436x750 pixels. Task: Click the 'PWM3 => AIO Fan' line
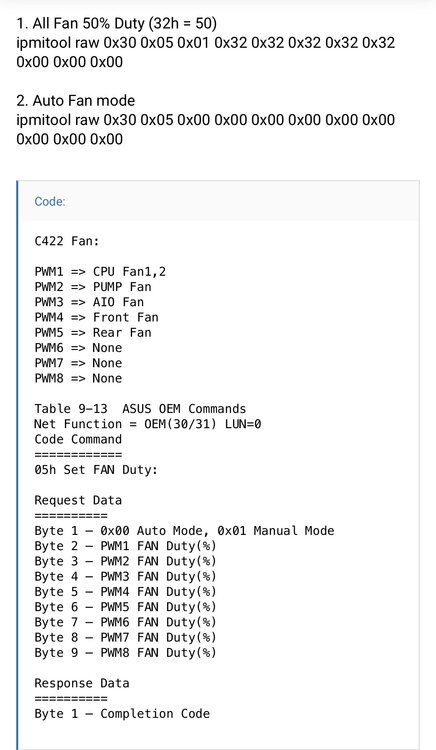(x=89, y=302)
